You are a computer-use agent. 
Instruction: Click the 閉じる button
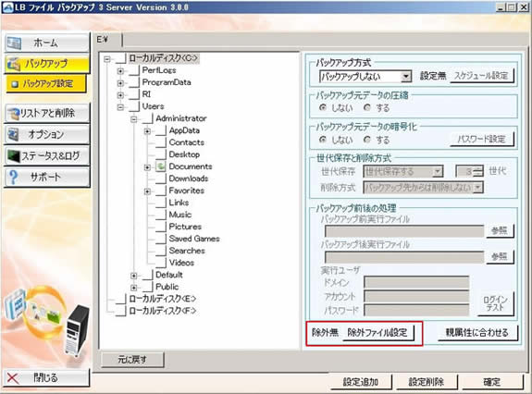(47, 377)
